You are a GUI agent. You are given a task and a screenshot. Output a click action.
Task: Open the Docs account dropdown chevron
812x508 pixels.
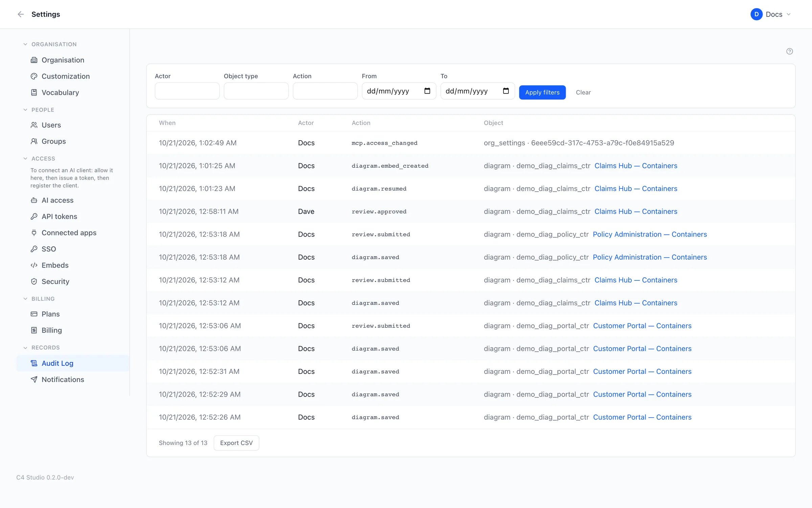pyautogui.click(x=789, y=14)
